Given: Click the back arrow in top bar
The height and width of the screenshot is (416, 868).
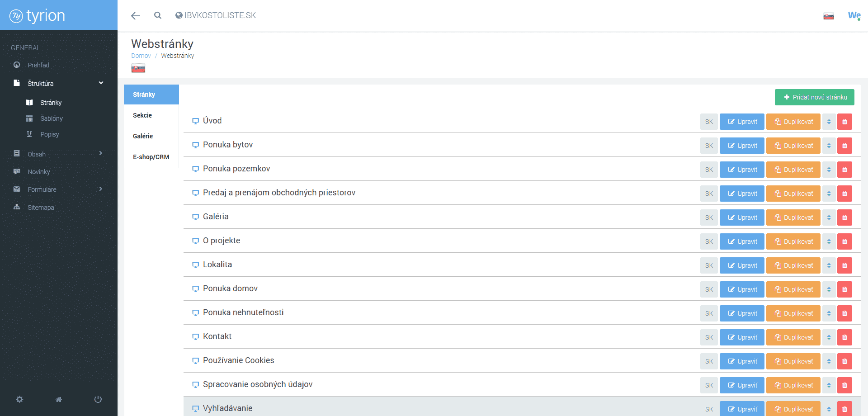Looking at the screenshot, I should pos(135,16).
